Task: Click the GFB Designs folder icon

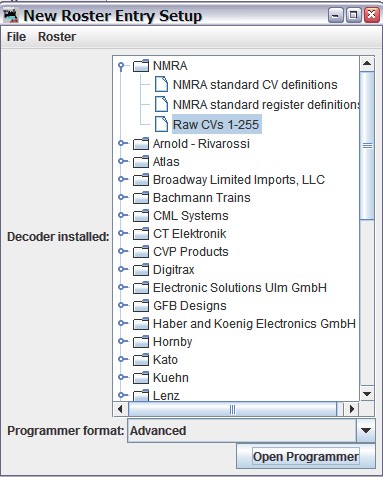Action: click(x=141, y=306)
